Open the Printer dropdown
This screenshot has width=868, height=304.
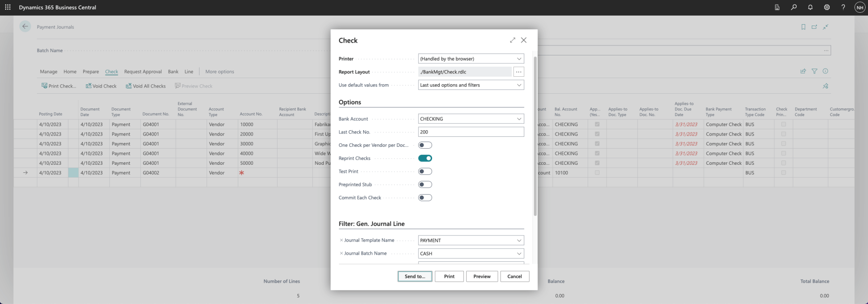[x=471, y=59]
